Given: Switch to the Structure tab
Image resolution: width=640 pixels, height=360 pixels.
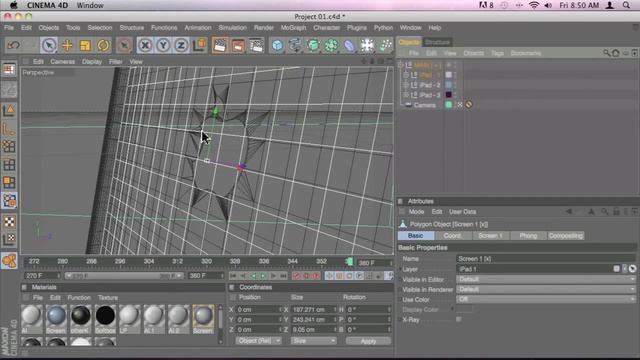Looking at the screenshot, I should tap(437, 42).
